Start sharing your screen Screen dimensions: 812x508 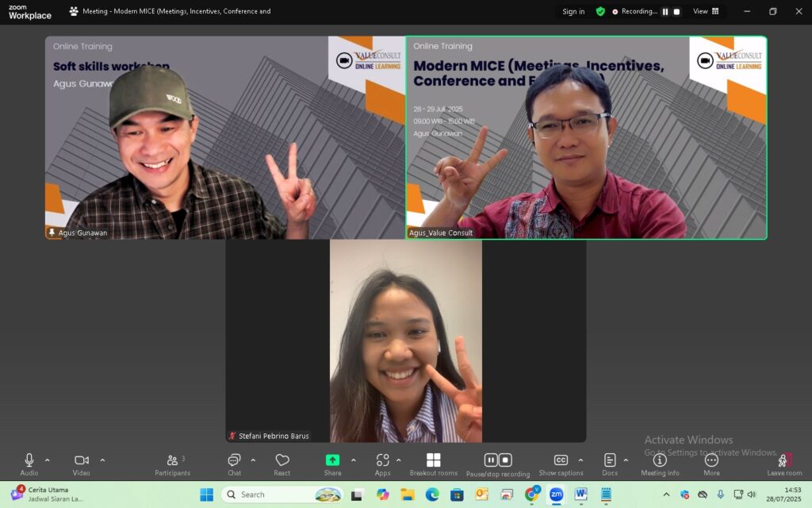tap(332, 460)
